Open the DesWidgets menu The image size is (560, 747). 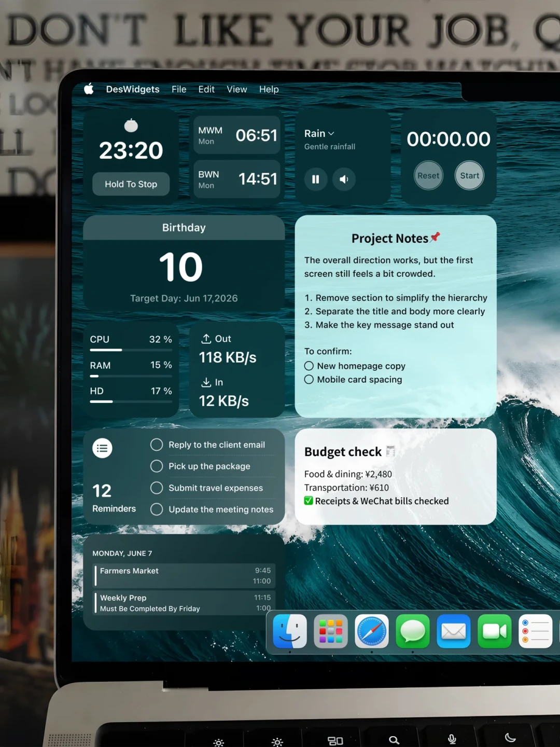(133, 89)
